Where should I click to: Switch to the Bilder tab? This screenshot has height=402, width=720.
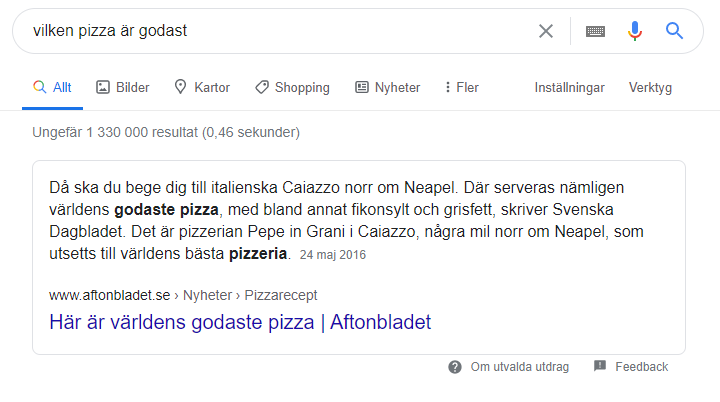[x=132, y=87]
